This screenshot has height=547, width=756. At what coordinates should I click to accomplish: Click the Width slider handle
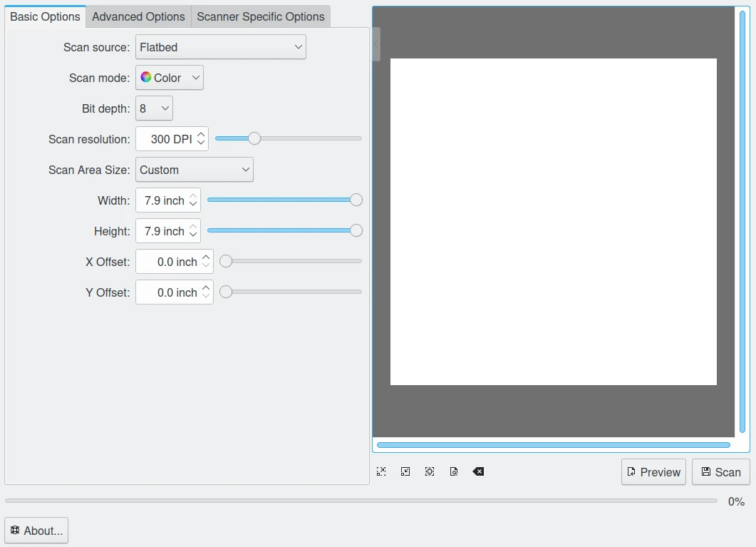pos(356,200)
